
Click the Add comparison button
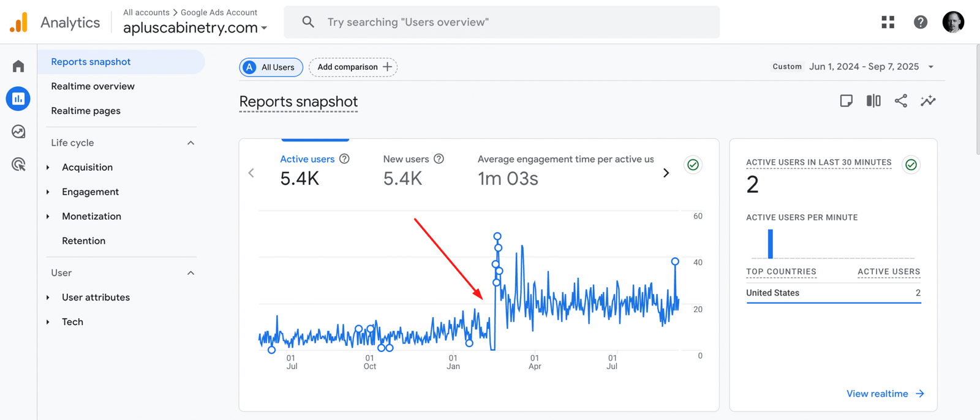click(x=353, y=67)
